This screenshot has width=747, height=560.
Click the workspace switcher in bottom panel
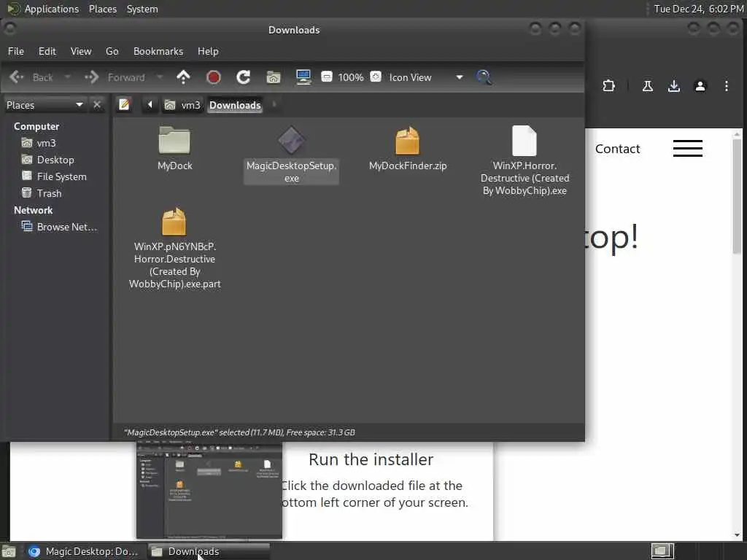[662, 551]
